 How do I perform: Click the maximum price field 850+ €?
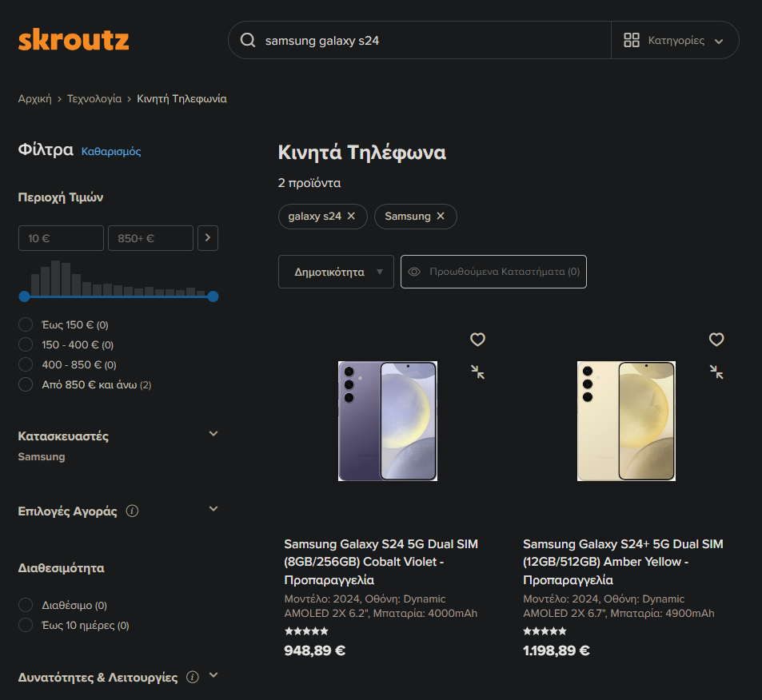point(150,238)
